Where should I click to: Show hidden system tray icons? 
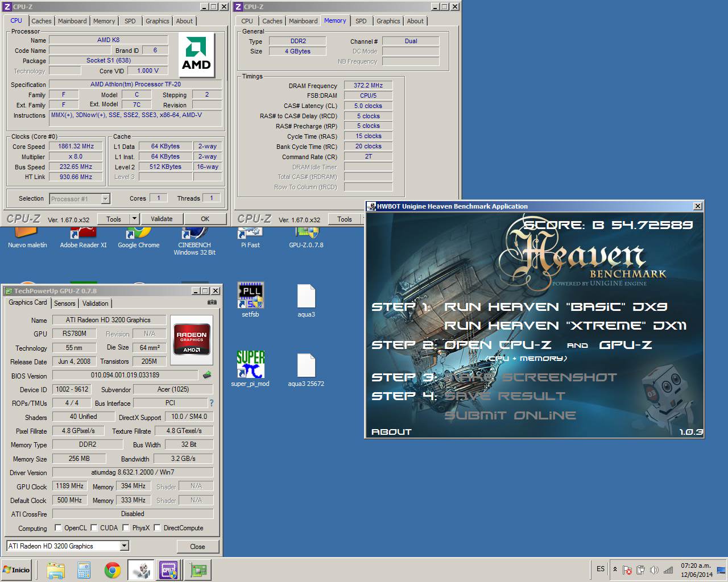[614, 569]
